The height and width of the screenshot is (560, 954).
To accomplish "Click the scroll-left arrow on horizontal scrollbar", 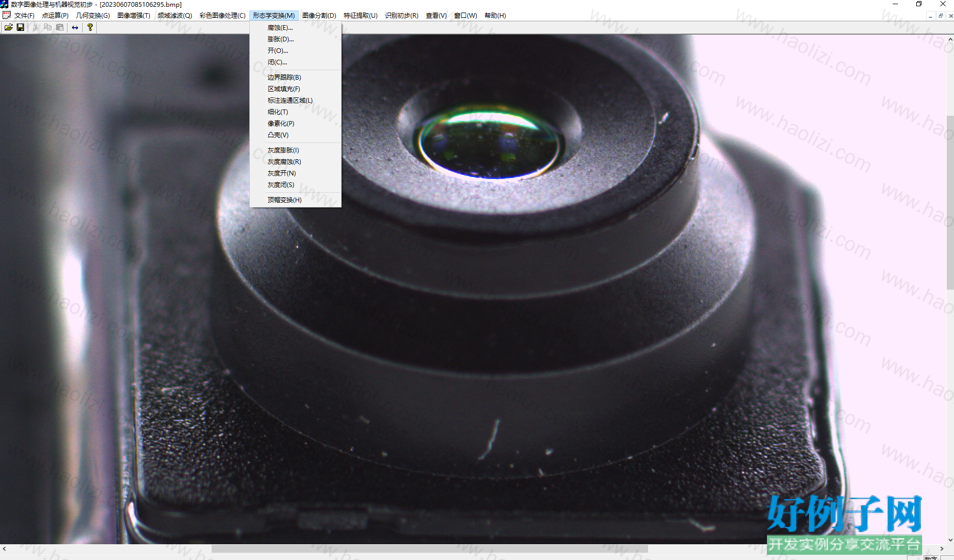I will pos(4,549).
